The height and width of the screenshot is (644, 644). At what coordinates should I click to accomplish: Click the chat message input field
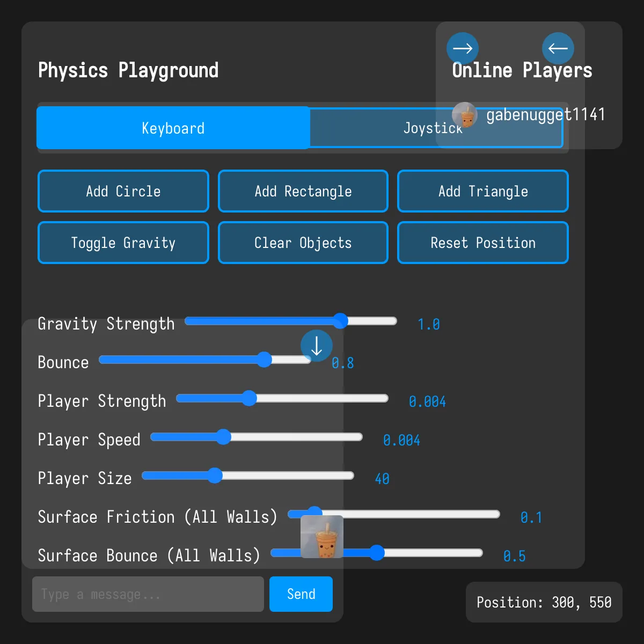148,594
